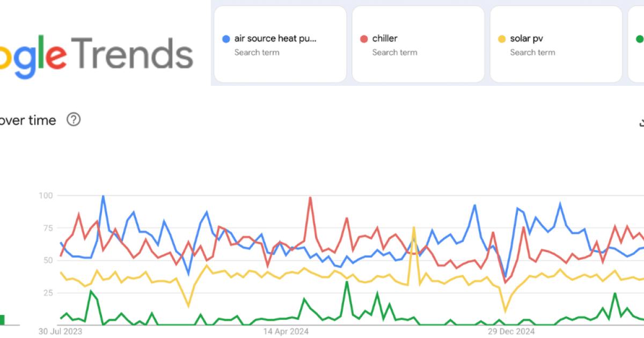
Task: Open the chiller search term card
Action: point(418,45)
